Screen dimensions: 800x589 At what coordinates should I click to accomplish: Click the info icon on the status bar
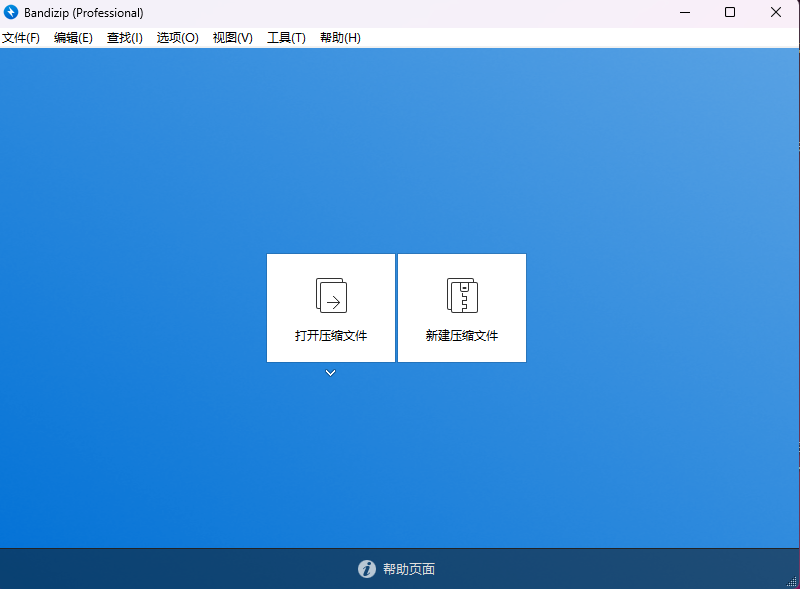(x=367, y=568)
